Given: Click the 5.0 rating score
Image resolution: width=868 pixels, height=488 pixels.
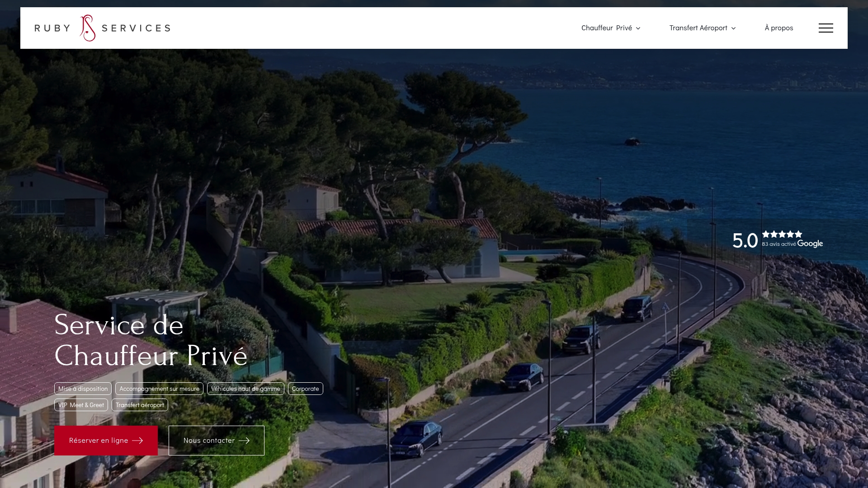Looking at the screenshot, I should (745, 240).
